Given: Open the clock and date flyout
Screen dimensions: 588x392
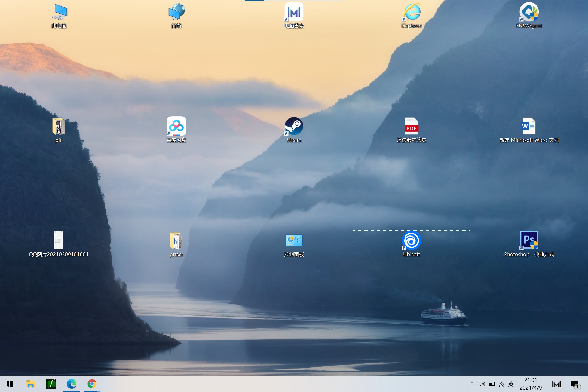Looking at the screenshot, I should (x=531, y=384).
